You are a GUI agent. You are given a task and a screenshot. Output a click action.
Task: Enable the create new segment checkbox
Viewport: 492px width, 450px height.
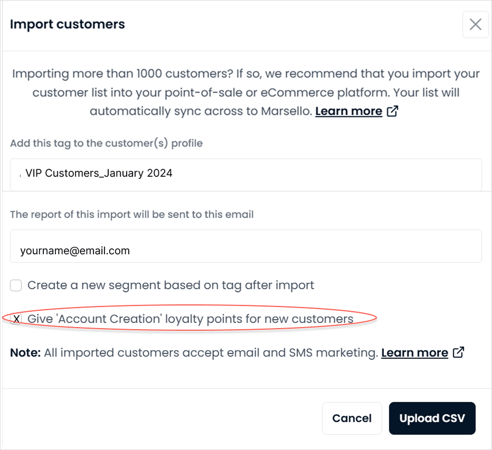16,286
